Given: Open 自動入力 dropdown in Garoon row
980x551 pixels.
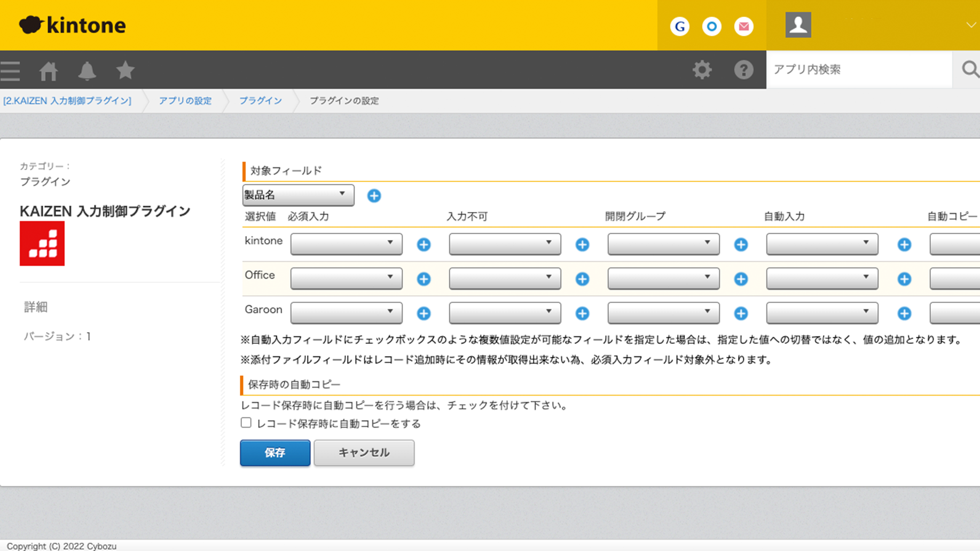Looking at the screenshot, I should pos(822,313).
